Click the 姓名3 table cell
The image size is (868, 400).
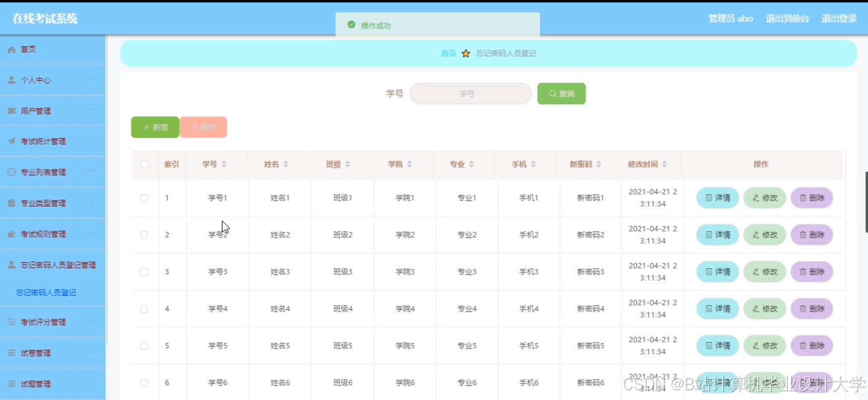pos(280,272)
